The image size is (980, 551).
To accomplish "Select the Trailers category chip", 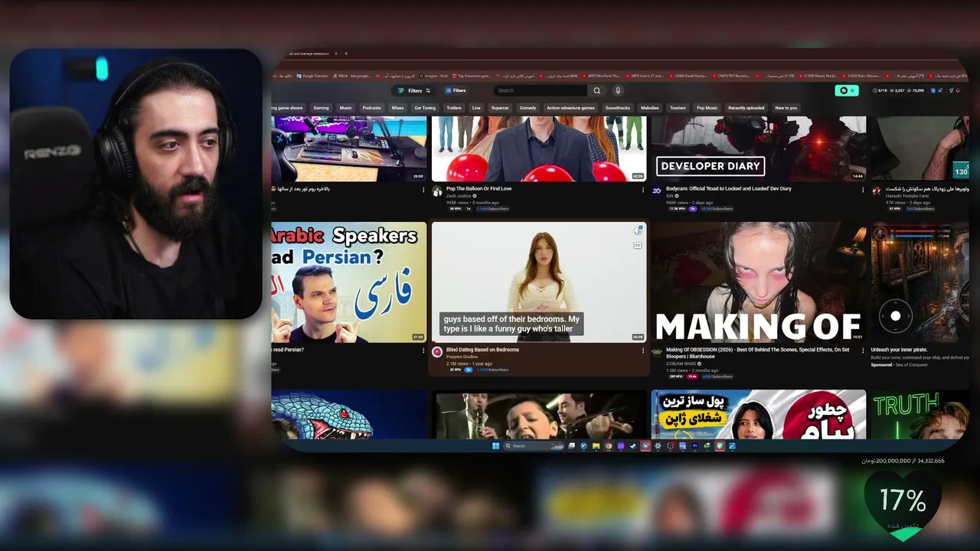I will pyautogui.click(x=454, y=108).
